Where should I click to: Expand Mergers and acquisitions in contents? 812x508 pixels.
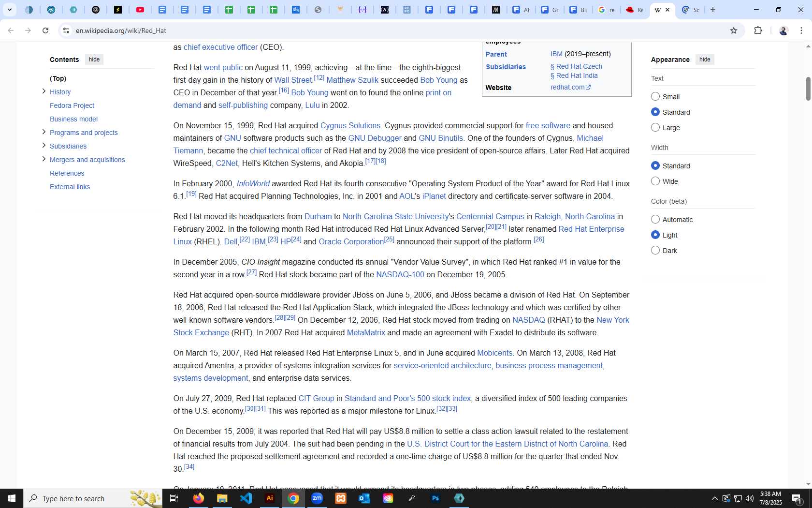pos(44,159)
